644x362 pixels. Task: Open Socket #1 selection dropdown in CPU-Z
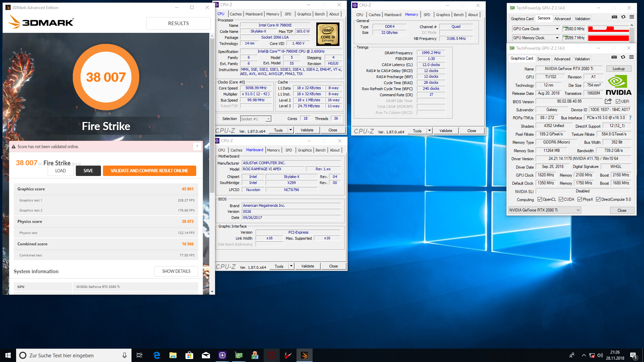tap(256, 119)
